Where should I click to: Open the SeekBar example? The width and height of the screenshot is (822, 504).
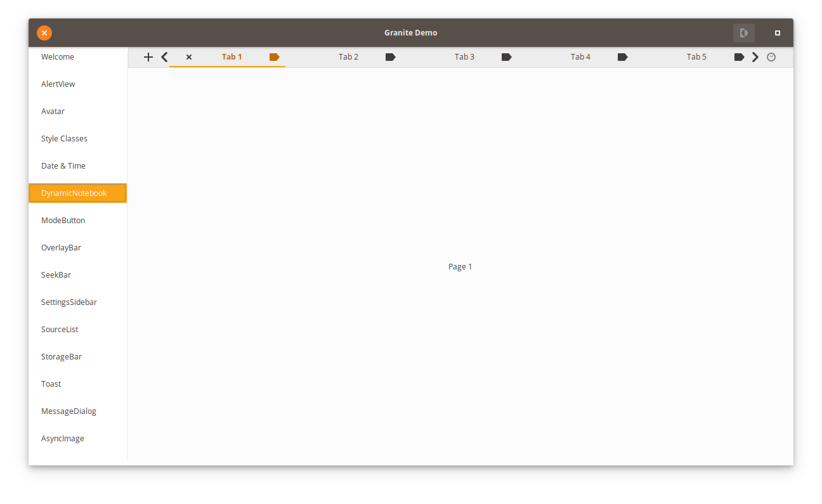56,275
